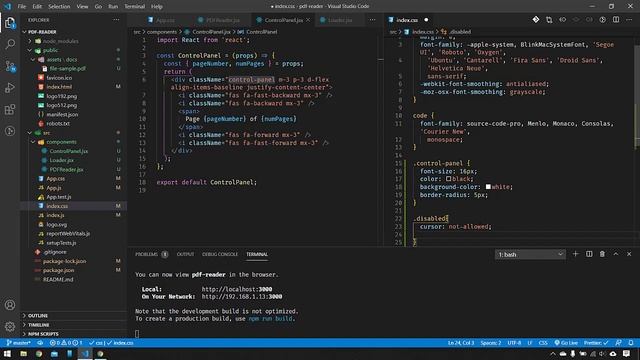
Task: Start Go Live server
Action: tap(566, 343)
